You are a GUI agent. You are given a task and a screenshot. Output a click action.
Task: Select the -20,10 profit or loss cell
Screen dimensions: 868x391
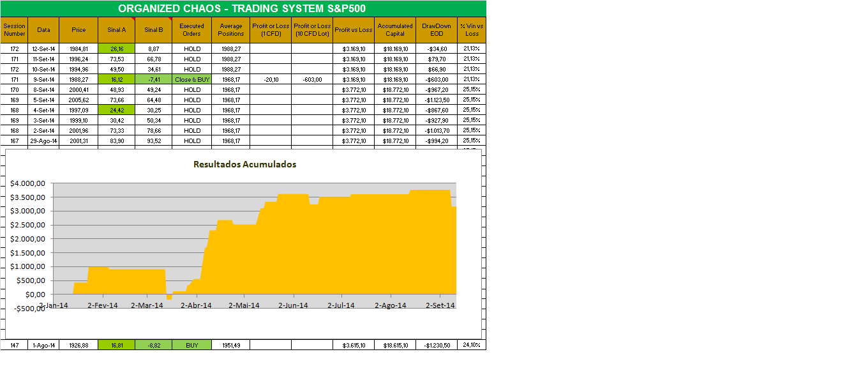pos(271,79)
